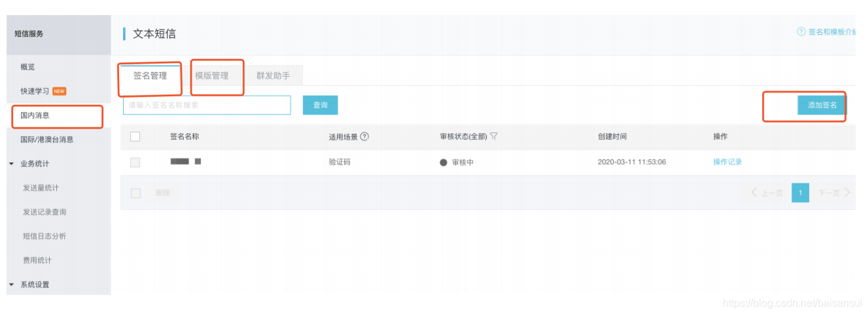Click the help icon next to 适用场景
Viewport: 868px width, 315px height.
pyautogui.click(x=365, y=137)
